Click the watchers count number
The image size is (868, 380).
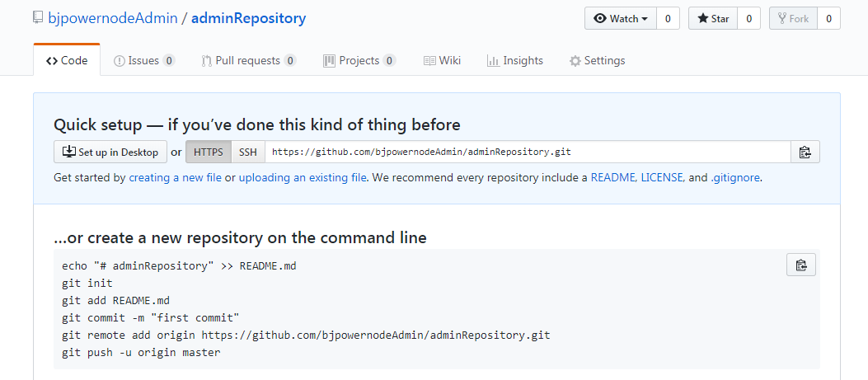pyautogui.click(x=668, y=18)
